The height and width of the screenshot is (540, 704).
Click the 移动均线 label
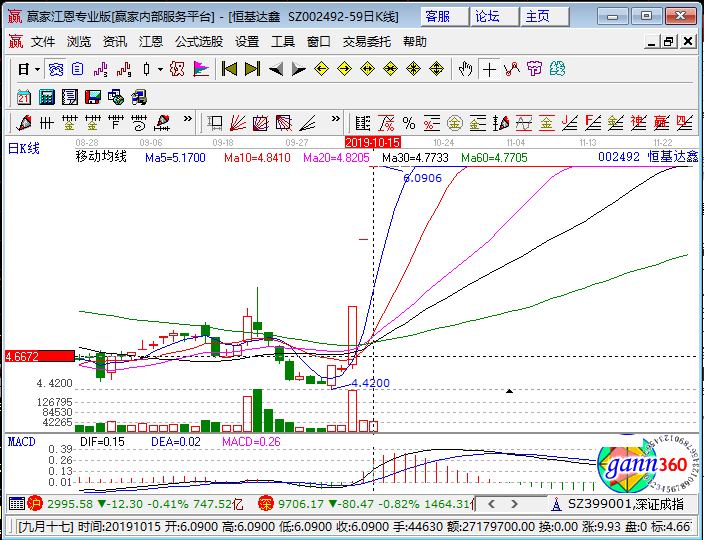click(x=101, y=157)
